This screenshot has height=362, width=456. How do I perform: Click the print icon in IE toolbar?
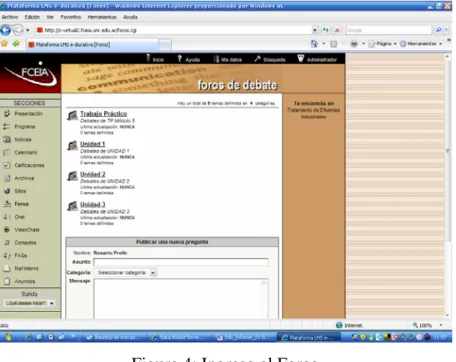tap(354, 44)
